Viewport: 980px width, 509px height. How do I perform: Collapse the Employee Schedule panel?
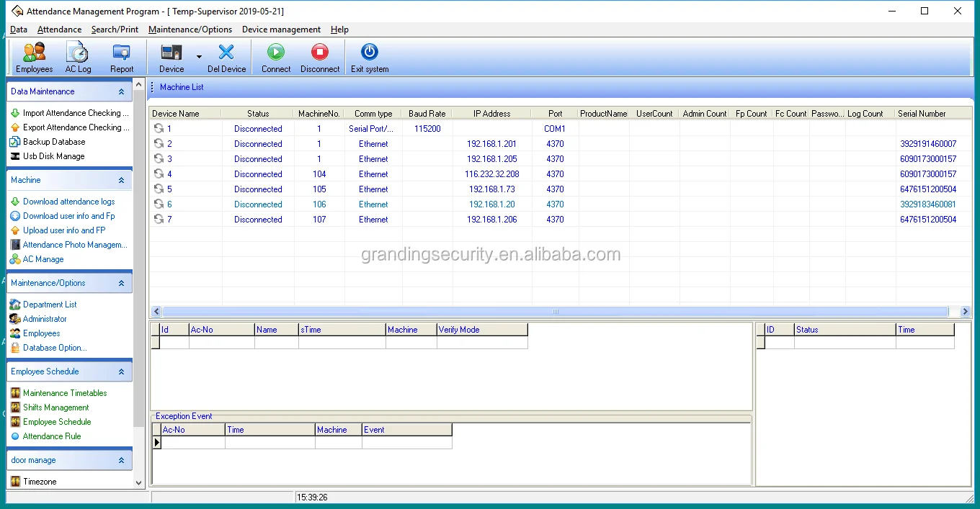(x=121, y=372)
